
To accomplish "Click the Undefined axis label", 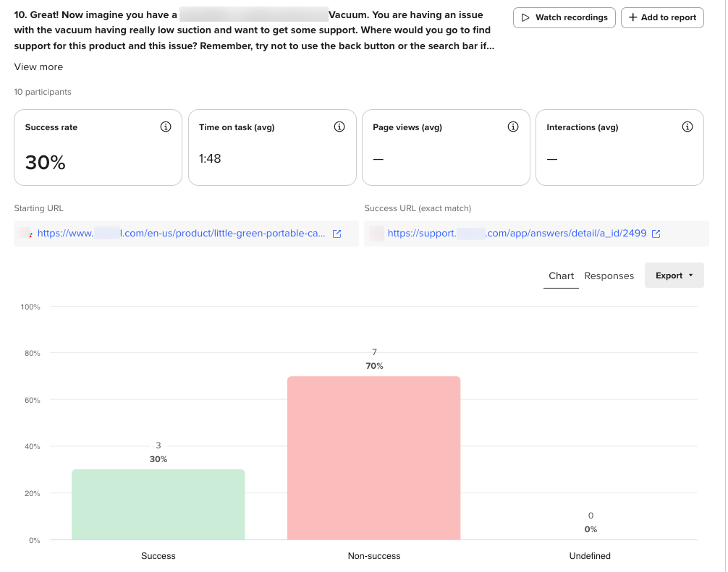I will [x=590, y=556].
